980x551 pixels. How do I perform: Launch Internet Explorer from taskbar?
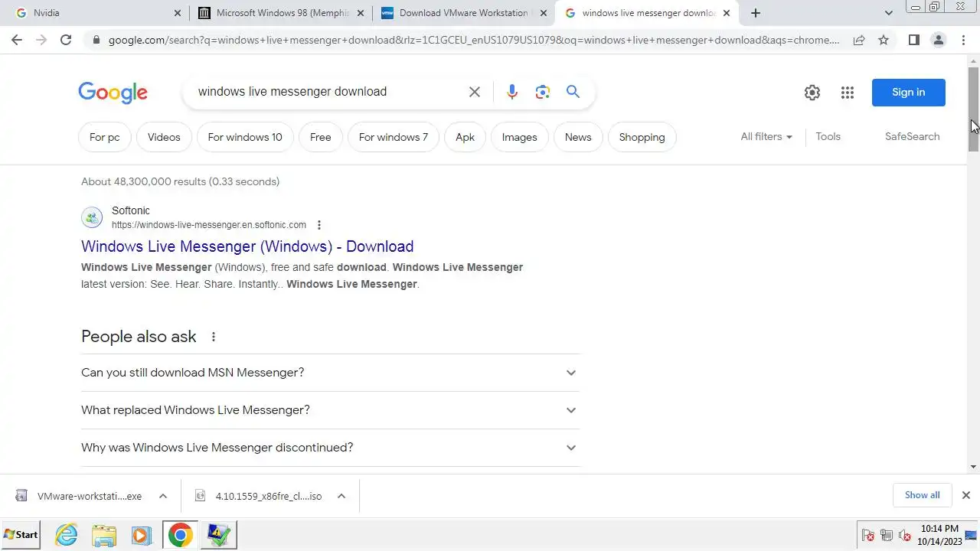(67, 535)
